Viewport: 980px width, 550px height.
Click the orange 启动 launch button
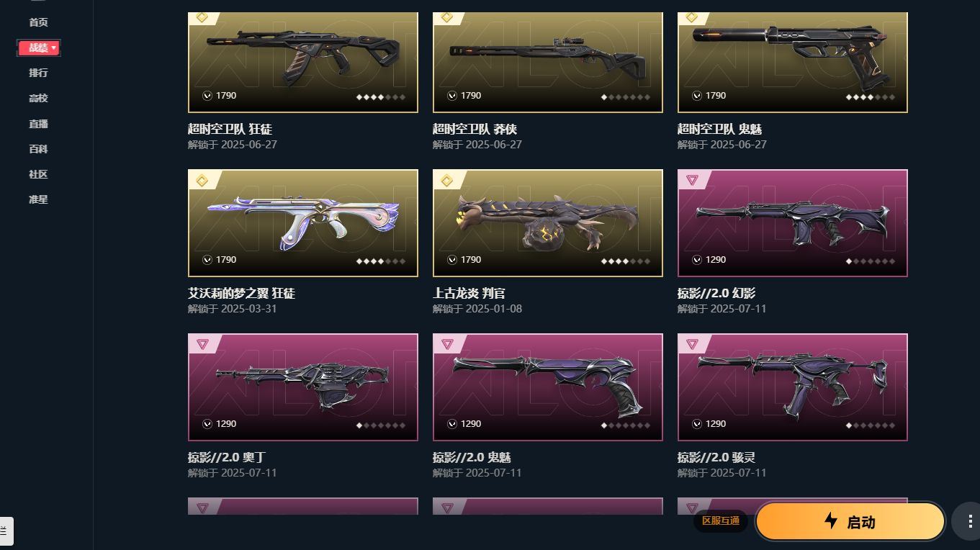pyautogui.click(x=850, y=522)
